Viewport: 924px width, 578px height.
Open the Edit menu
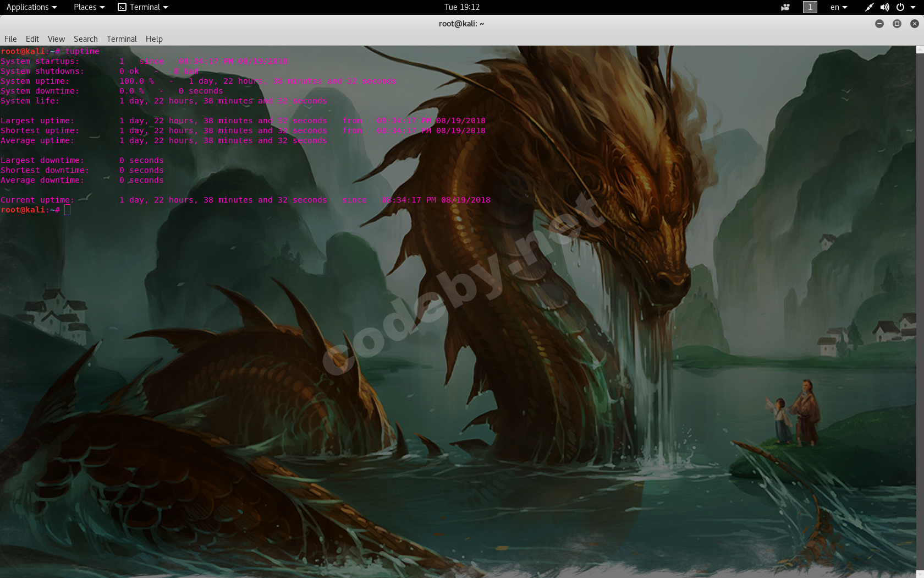tap(32, 39)
